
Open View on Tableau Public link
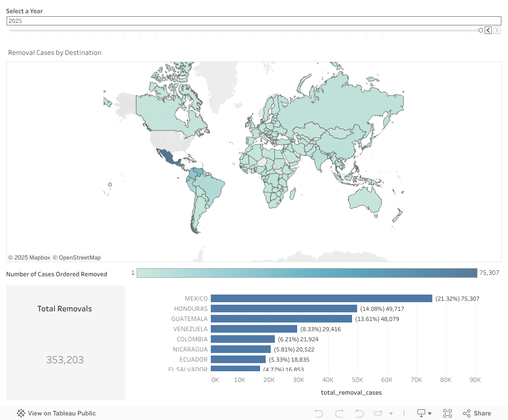coord(61,413)
